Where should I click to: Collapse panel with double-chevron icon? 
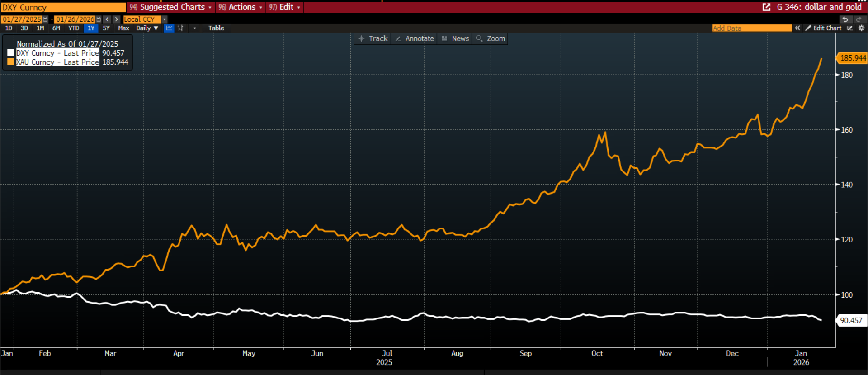click(x=797, y=28)
